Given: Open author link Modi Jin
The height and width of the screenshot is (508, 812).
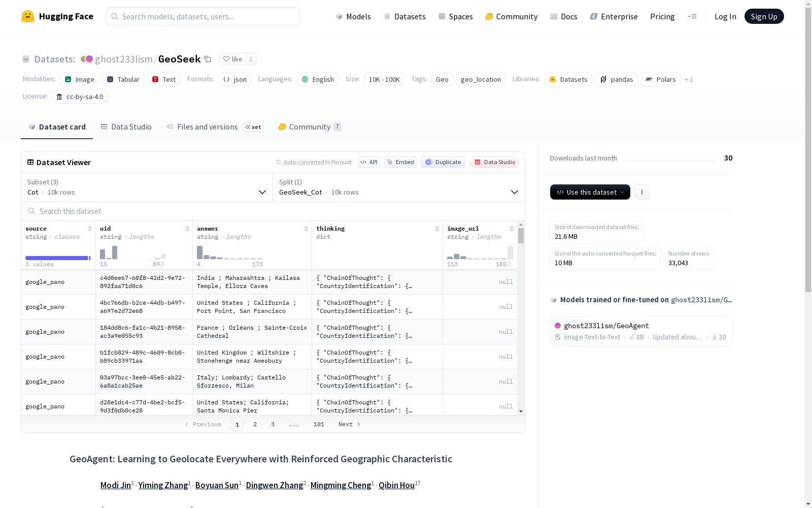Looking at the screenshot, I should click(116, 485).
